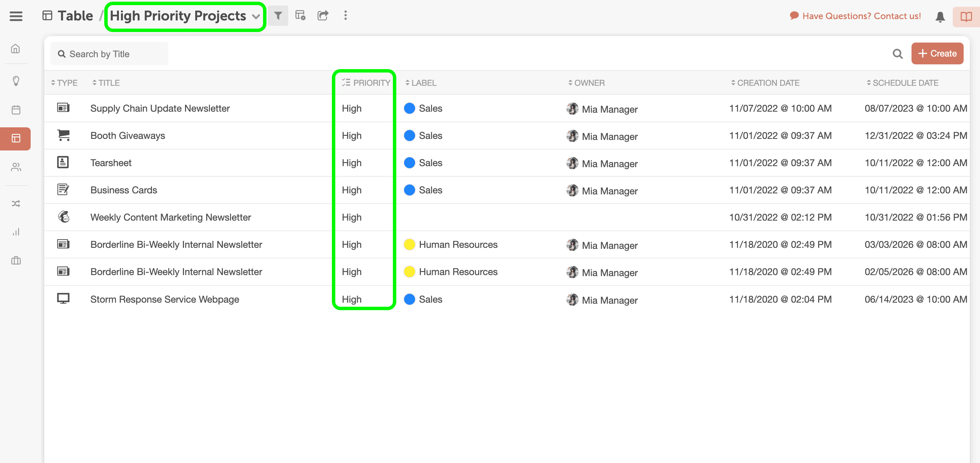
Task: Sort by the PRIORITY column header
Action: tap(366, 83)
